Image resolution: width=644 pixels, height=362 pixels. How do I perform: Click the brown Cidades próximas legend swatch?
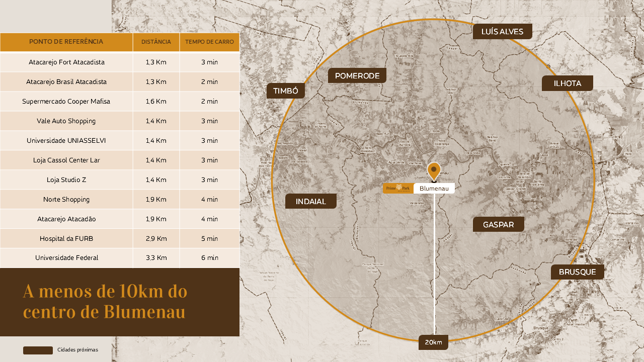pos(38,350)
